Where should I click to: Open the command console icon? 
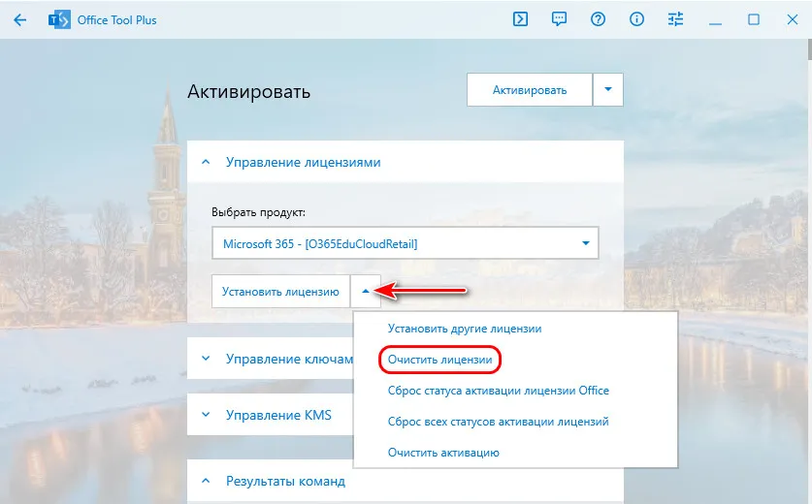521,19
